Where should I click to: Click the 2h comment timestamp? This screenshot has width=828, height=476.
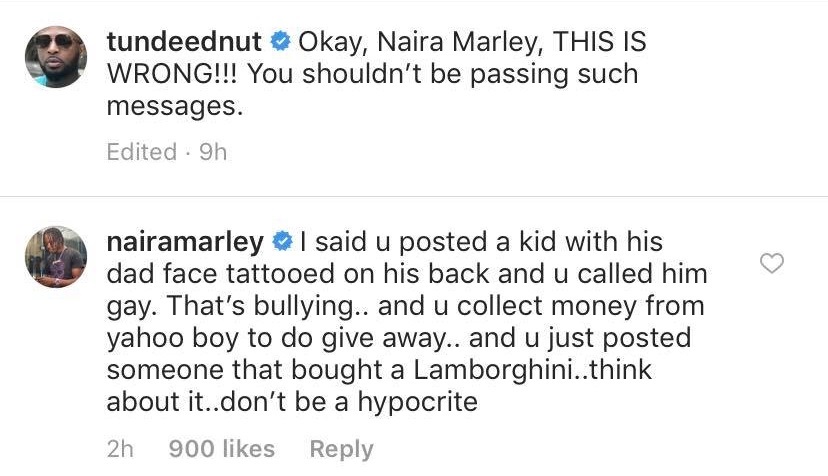(118, 449)
